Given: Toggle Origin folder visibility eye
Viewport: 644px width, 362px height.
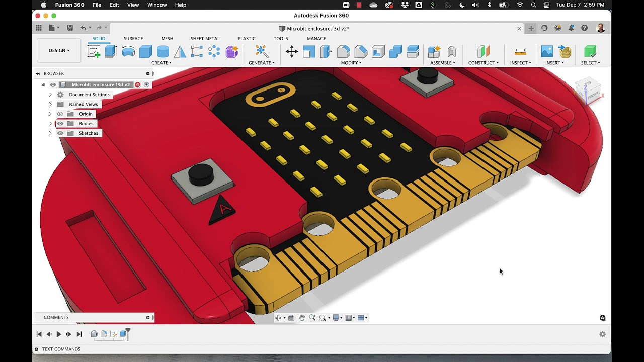Looking at the screenshot, I should (60, 114).
